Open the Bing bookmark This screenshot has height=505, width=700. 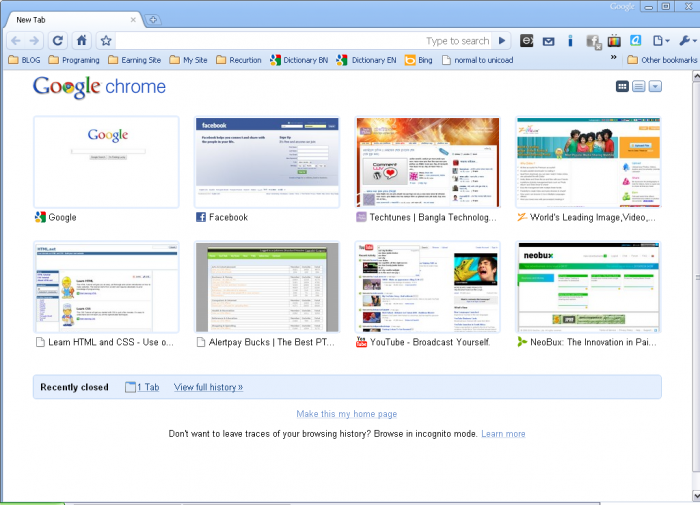pos(419,60)
